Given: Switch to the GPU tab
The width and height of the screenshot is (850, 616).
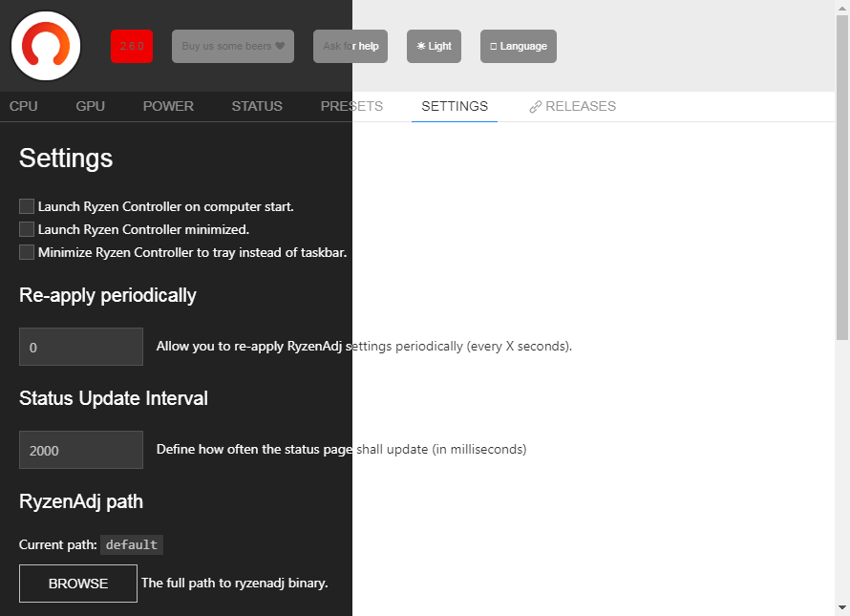Looking at the screenshot, I should click(90, 106).
